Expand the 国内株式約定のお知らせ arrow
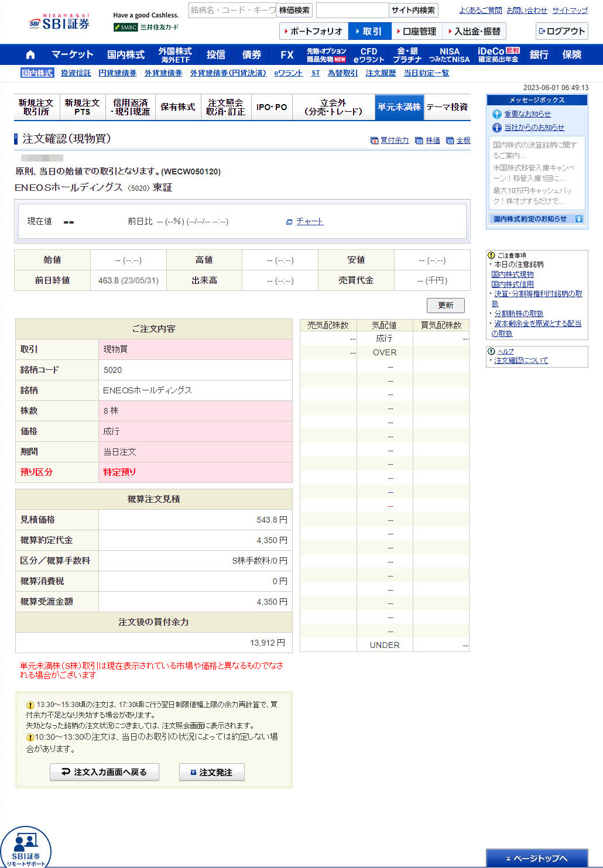 click(x=578, y=219)
